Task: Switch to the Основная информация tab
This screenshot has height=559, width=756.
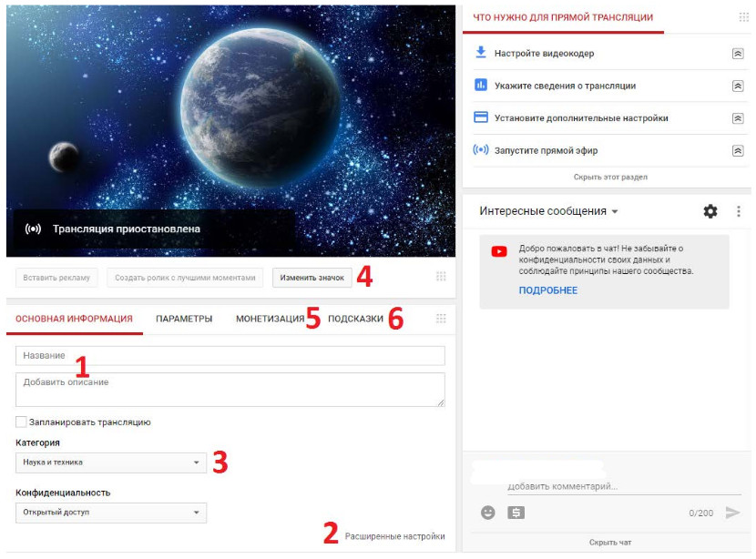Action: tap(74, 319)
